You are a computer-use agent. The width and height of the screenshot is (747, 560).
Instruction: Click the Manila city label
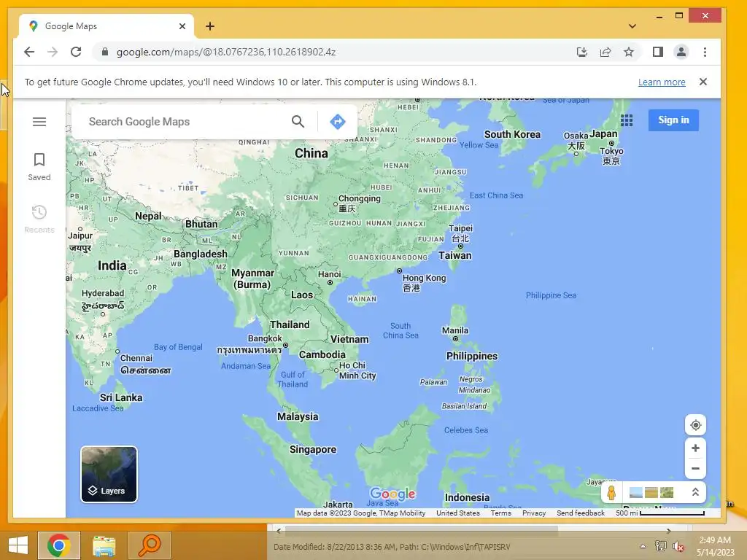(x=455, y=330)
